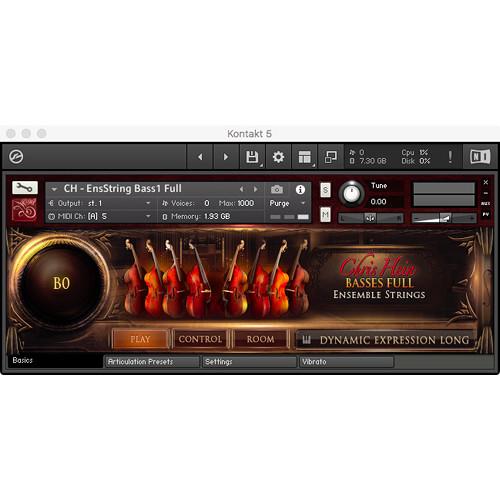Switch to the CONTROL page
Image resolution: width=500 pixels, height=500 pixels.
[x=200, y=339]
